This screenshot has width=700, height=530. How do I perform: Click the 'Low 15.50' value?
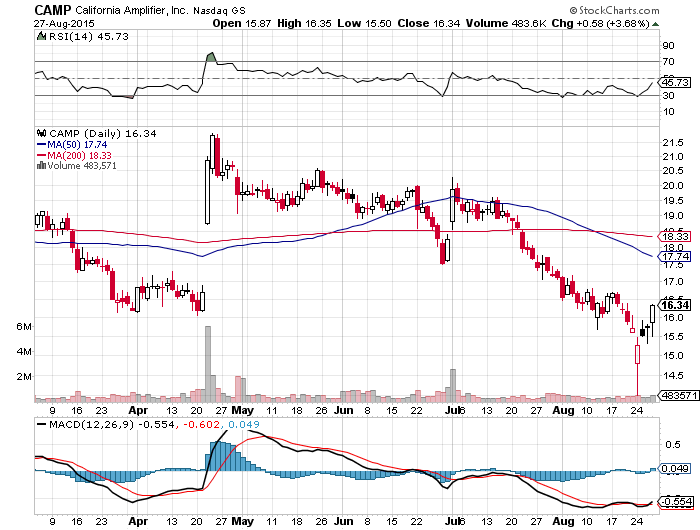pos(364,23)
